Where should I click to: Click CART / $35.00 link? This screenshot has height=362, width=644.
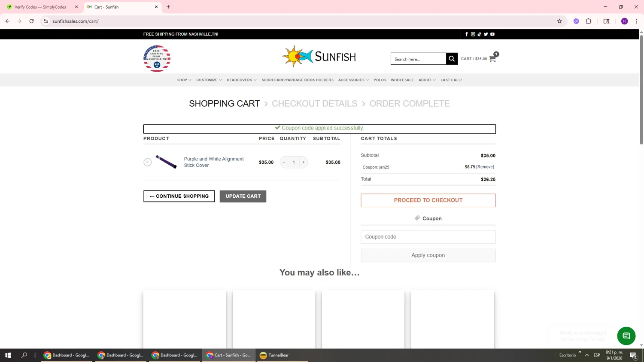474,59
